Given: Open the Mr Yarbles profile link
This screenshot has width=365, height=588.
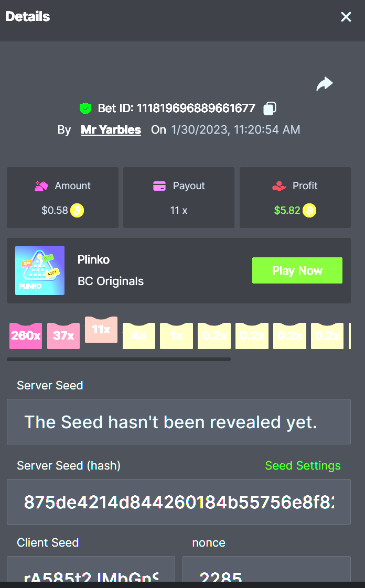Looking at the screenshot, I should [x=111, y=130].
